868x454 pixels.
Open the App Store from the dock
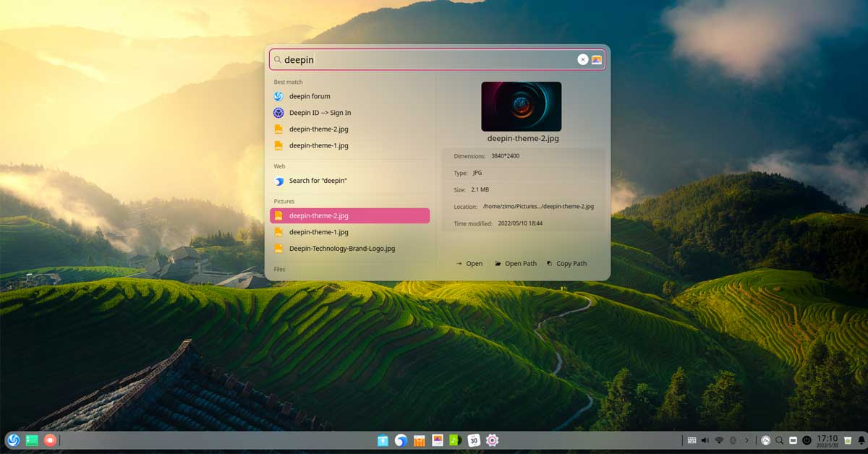(419, 440)
